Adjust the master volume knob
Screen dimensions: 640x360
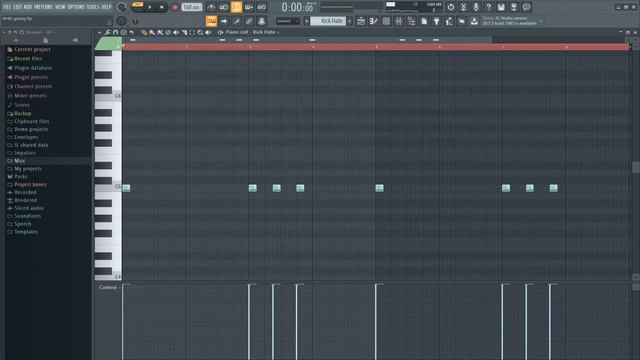pos(122,7)
